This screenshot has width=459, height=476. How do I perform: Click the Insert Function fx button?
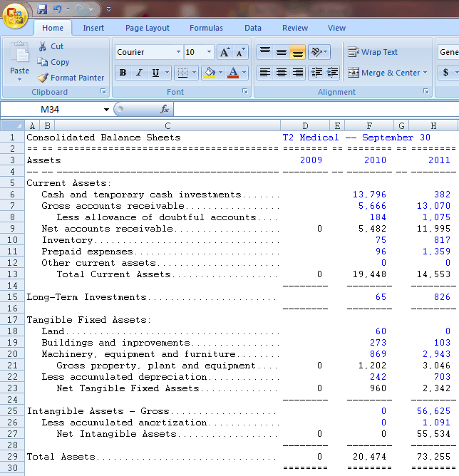tap(165, 109)
